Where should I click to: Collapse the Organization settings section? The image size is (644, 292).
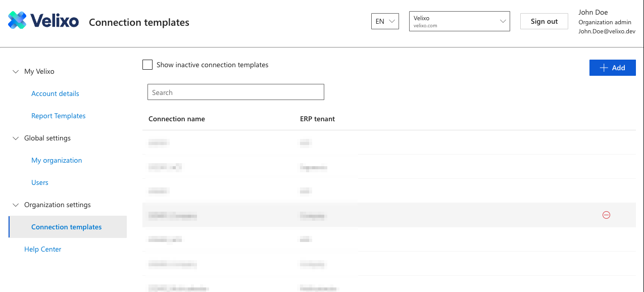(15, 205)
